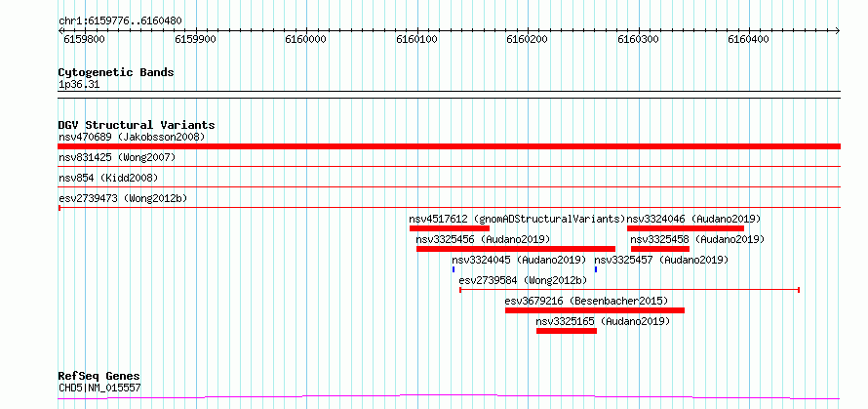The image size is (868, 409).
Task: Click the 6160300 ruler position label
Action: tap(638, 39)
